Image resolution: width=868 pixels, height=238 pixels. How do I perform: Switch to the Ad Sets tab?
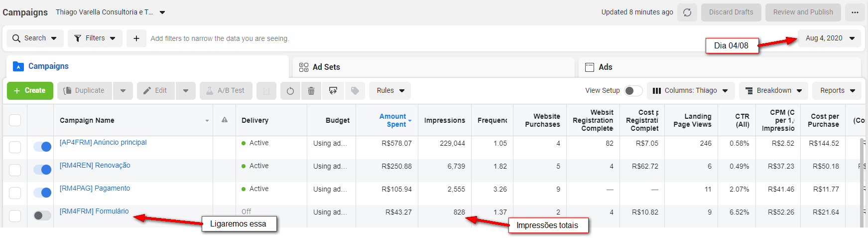click(326, 67)
